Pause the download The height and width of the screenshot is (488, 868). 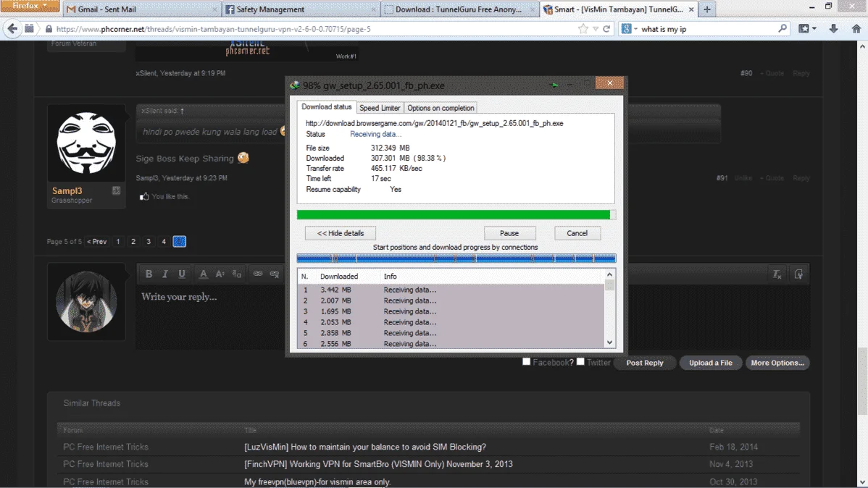(509, 233)
